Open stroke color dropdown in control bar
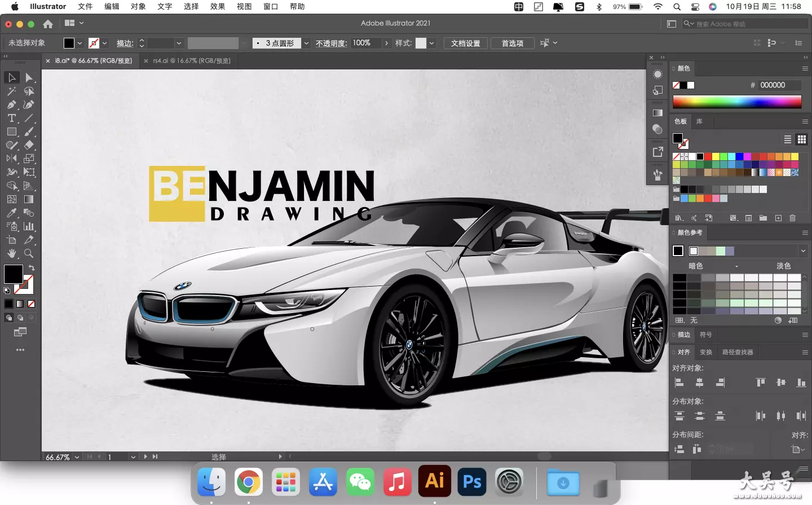Image resolution: width=812 pixels, height=505 pixels. coord(104,43)
